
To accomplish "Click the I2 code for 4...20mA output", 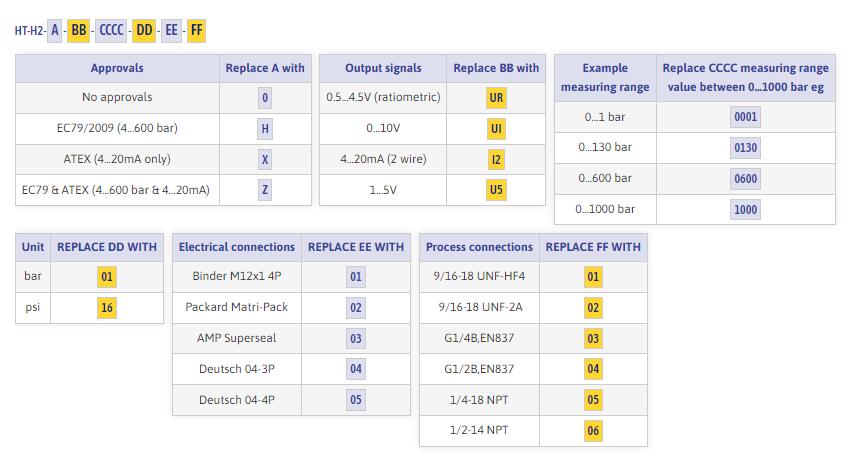I will pyautogui.click(x=496, y=159).
